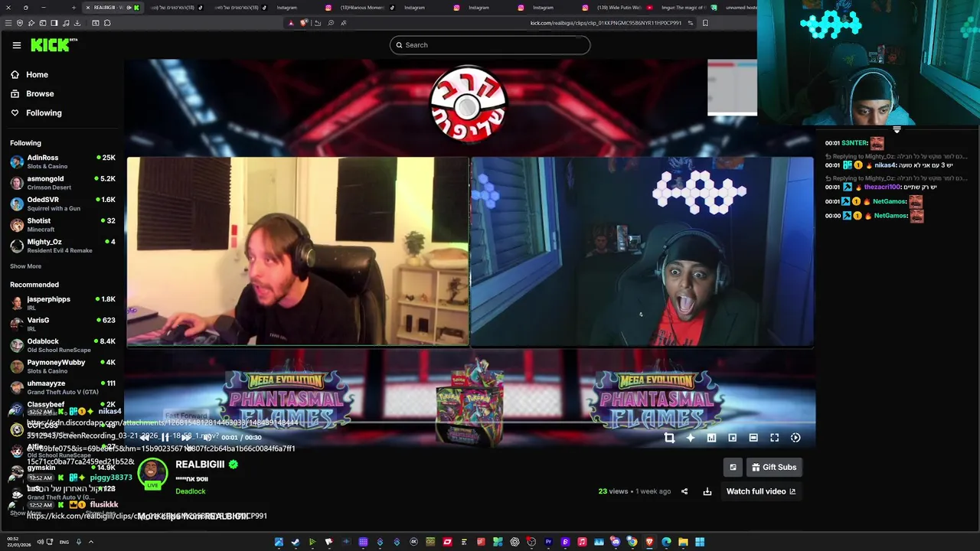Click the sparkle effects icon in the player
This screenshot has width=980, height=551.
[690, 438]
